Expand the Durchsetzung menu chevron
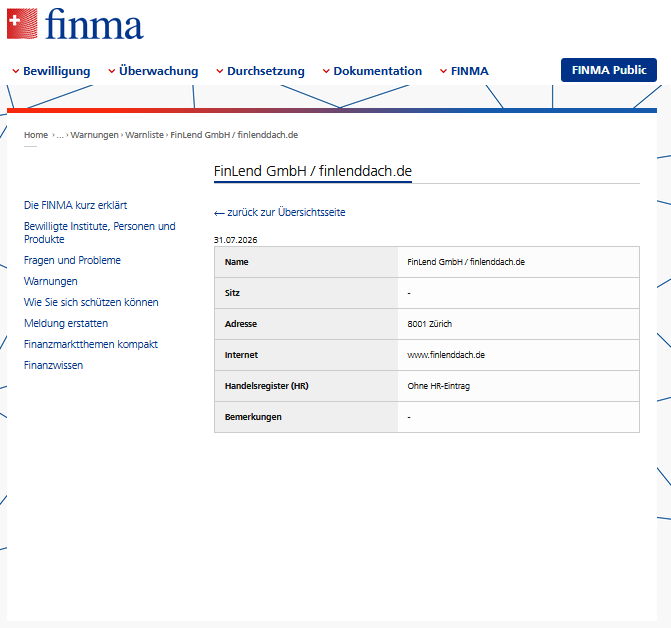The image size is (671, 628). coord(220,71)
